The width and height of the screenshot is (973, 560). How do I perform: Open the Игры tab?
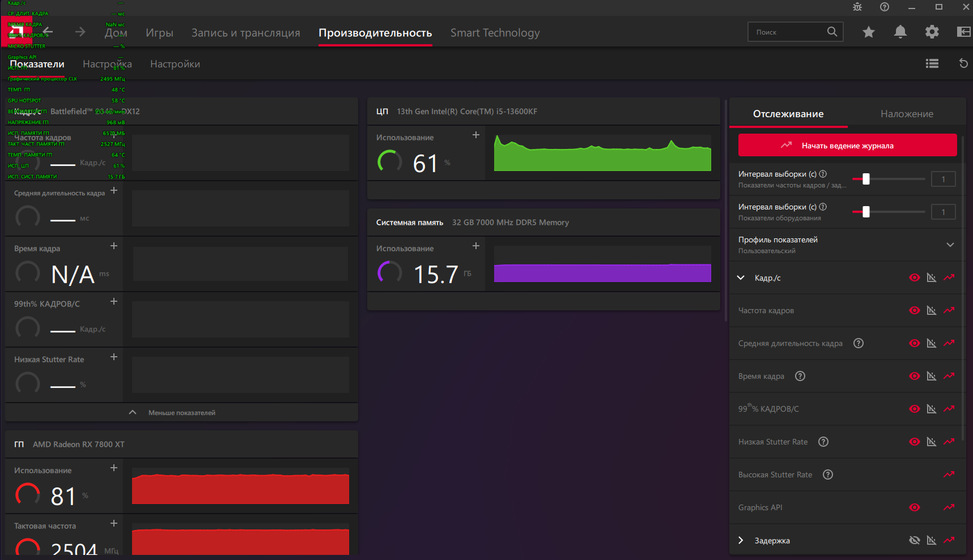click(x=159, y=33)
